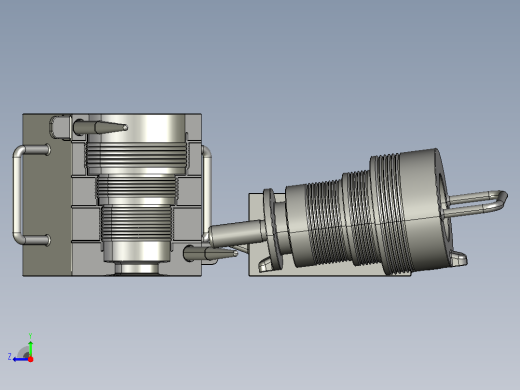Click the smooth cylindrical cavity atop block

point(137,128)
